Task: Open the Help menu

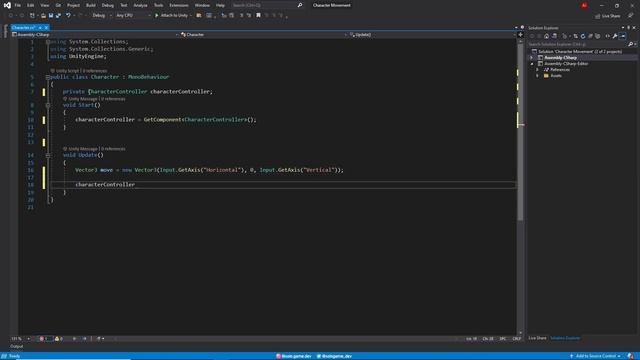Action: (220, 5)
